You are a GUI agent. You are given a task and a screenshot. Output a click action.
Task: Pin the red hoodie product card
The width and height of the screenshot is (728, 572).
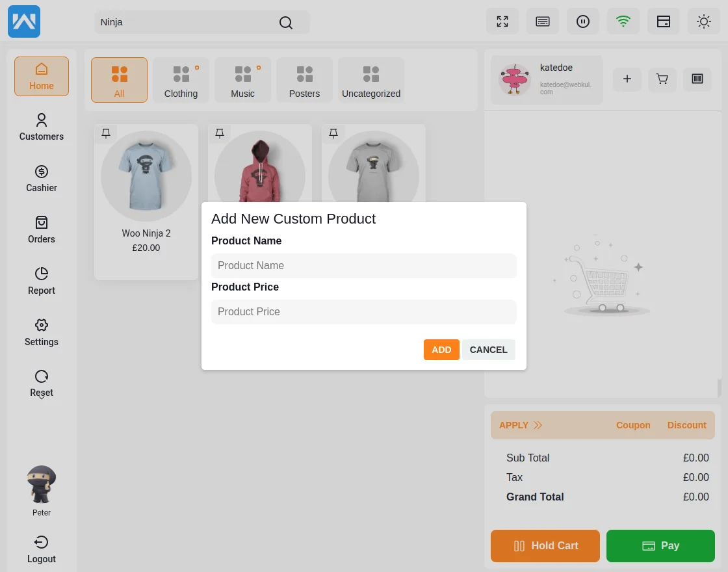pos(220,133)
